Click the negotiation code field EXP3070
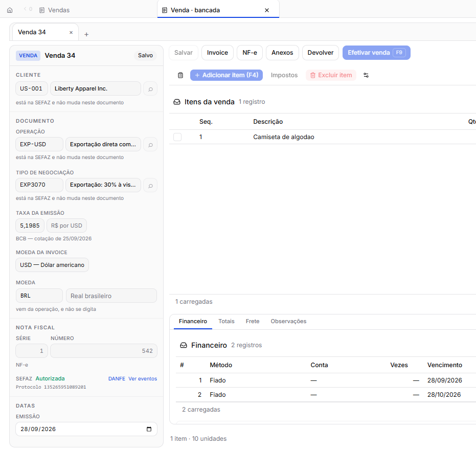Viewport: 476px width, 451px height. pos(39,185)
